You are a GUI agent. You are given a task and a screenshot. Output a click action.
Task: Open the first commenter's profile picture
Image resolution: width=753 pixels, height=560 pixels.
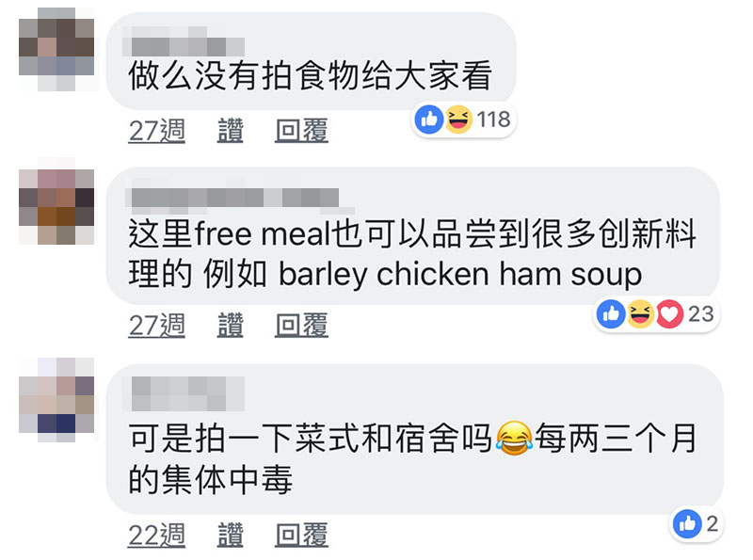click(x=56, y=49)
